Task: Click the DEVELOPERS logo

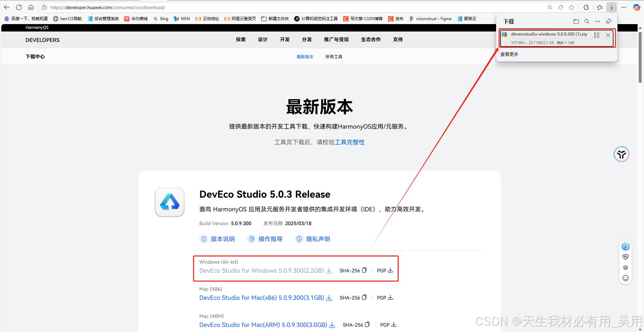Action: (x=43, y=40)
